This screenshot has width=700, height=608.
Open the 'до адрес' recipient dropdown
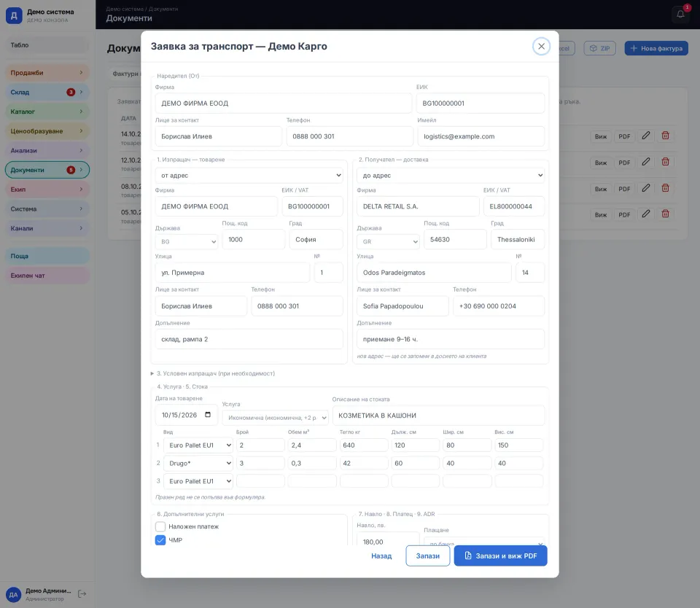tap(451, 176)
